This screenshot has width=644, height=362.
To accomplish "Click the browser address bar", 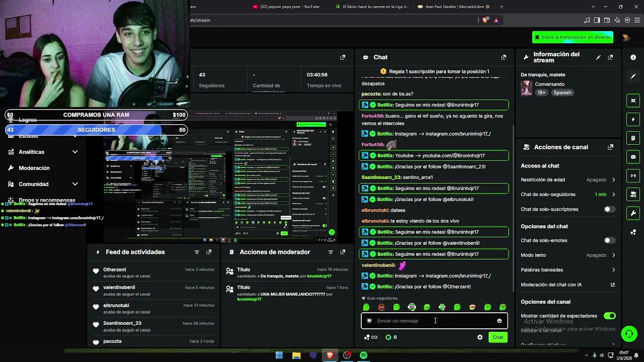I will [332, 20].
